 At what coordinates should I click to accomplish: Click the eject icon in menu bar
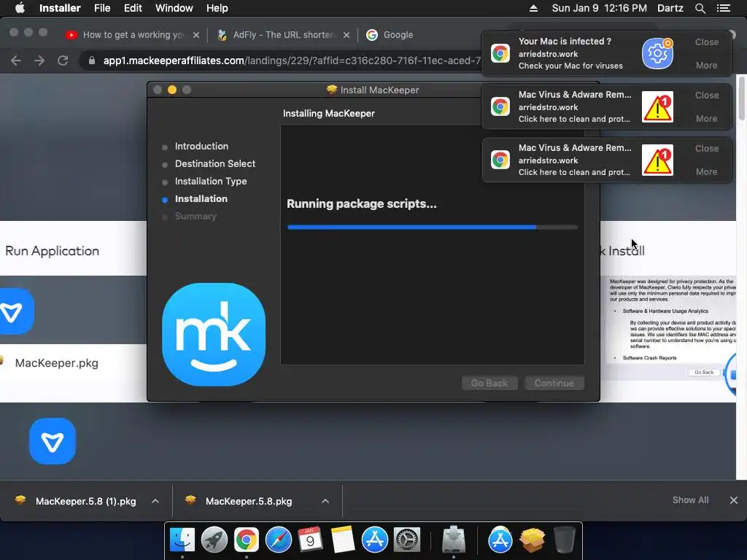coord(533,8)
